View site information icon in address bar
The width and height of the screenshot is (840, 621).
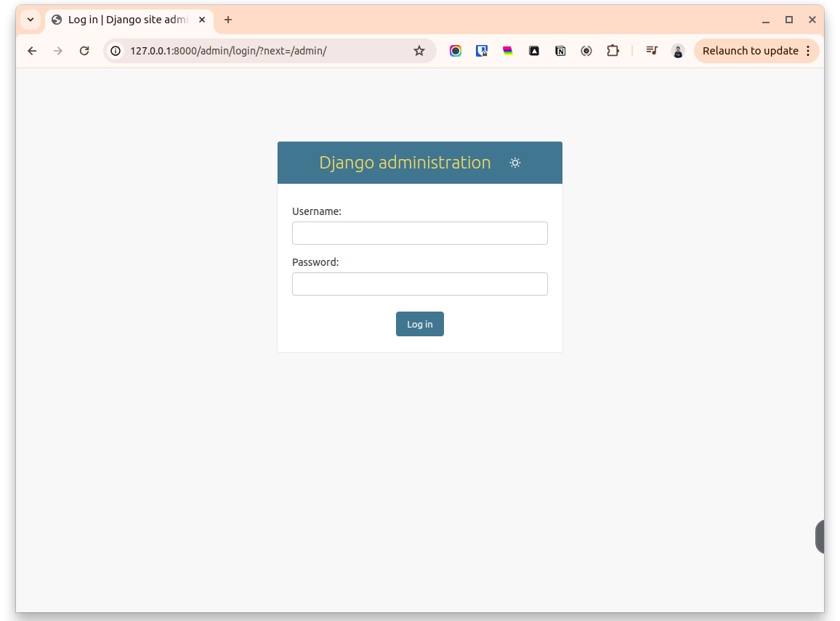click(x=116, y=51)
